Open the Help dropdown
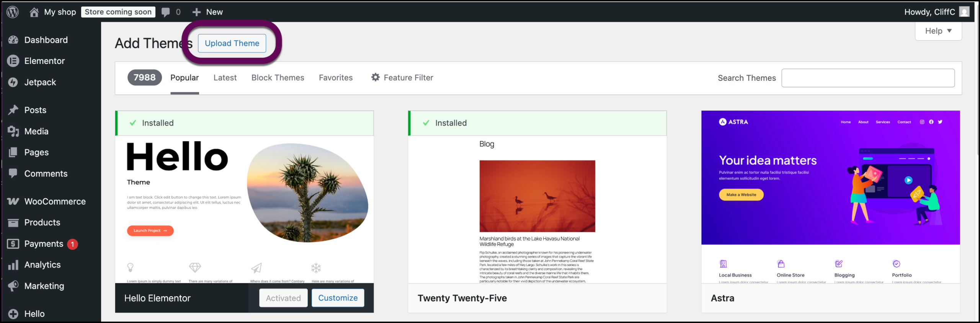 (x=938, y=31)
